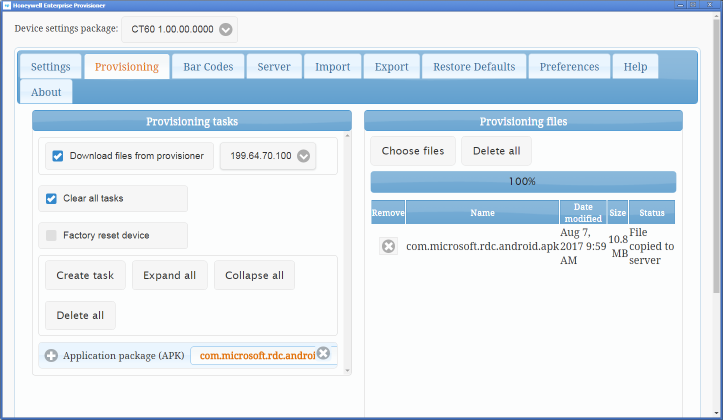Remove com.microsoft.rdc.android.apk from provisioning files
The image size is (723, 420).
388,246
